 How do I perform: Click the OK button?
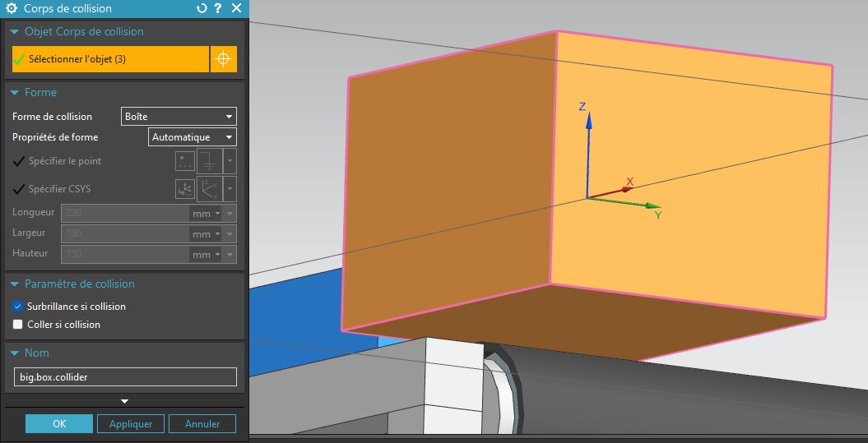(59, 424)
